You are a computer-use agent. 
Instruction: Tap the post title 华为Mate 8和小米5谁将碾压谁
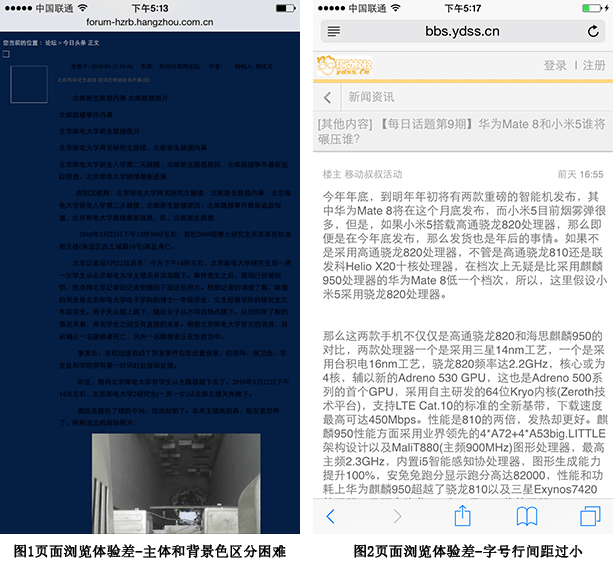coord(461,131)
